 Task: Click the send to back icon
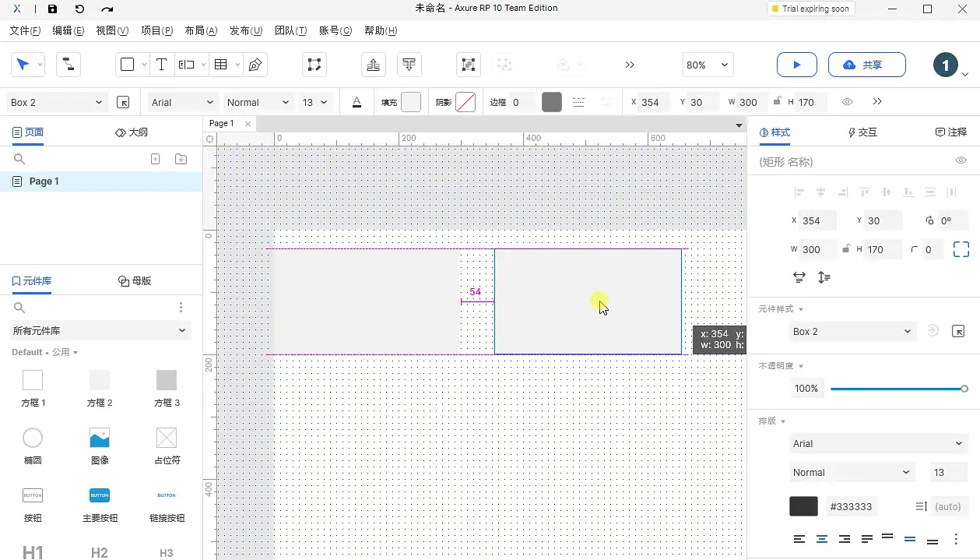[409, 65]
